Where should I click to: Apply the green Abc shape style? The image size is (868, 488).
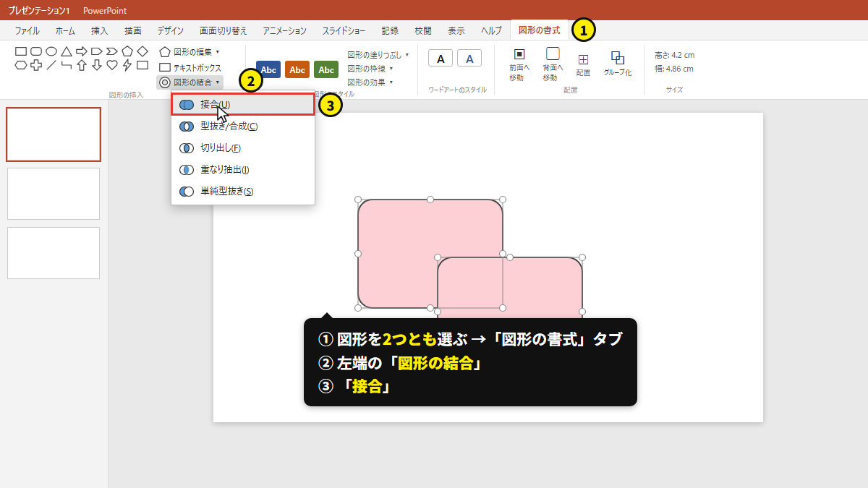click(326, 69)
